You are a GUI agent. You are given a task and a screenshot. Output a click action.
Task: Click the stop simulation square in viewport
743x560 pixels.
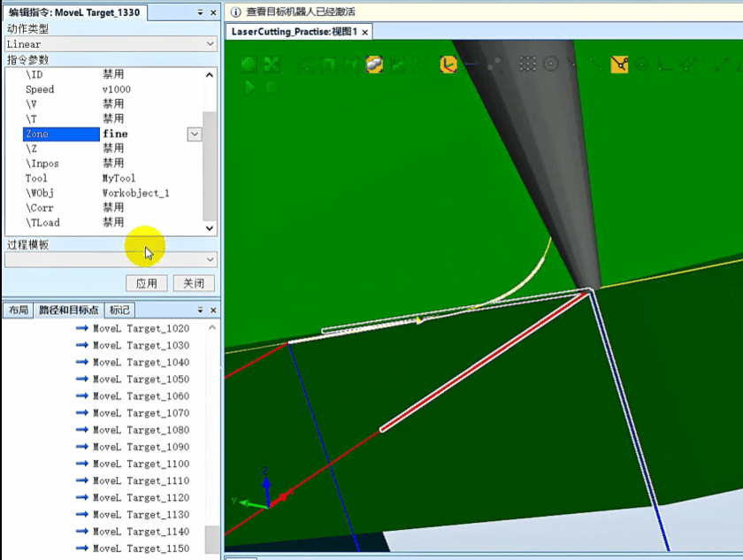(x=272, y=88)
